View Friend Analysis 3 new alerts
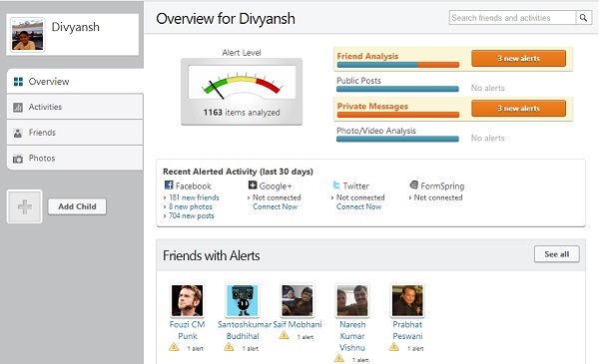Viewport: 599px width, 364px height. (518, 59)
